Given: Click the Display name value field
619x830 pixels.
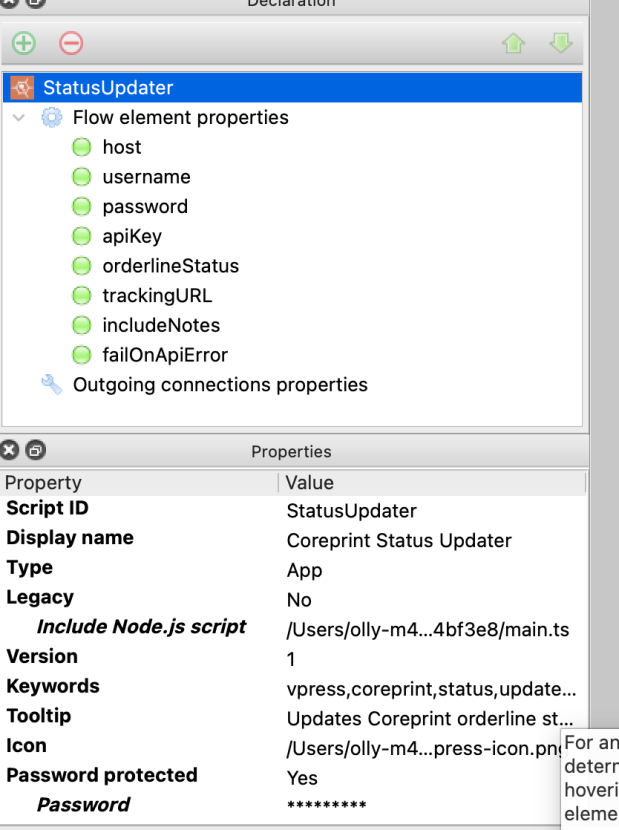Looking at the screenshot, I should click(x=398, y=541).
